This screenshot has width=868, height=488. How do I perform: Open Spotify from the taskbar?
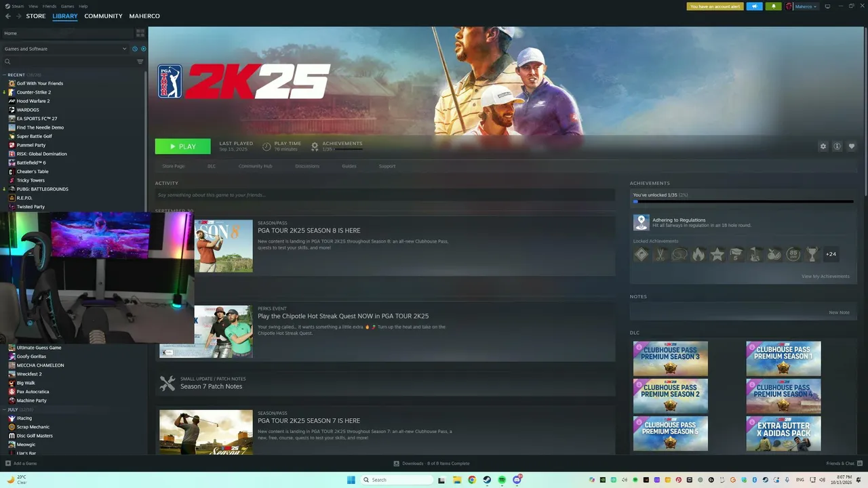pos(502,480)
